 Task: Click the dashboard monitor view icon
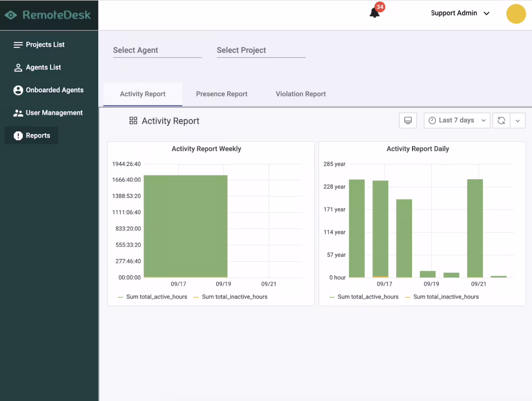coord(408,121)
